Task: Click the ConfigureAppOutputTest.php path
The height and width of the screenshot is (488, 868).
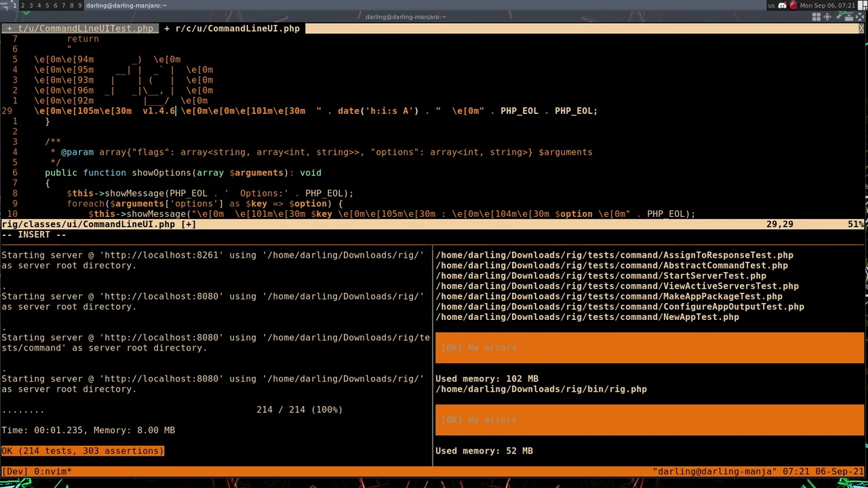Action: [x=620, y=306]
